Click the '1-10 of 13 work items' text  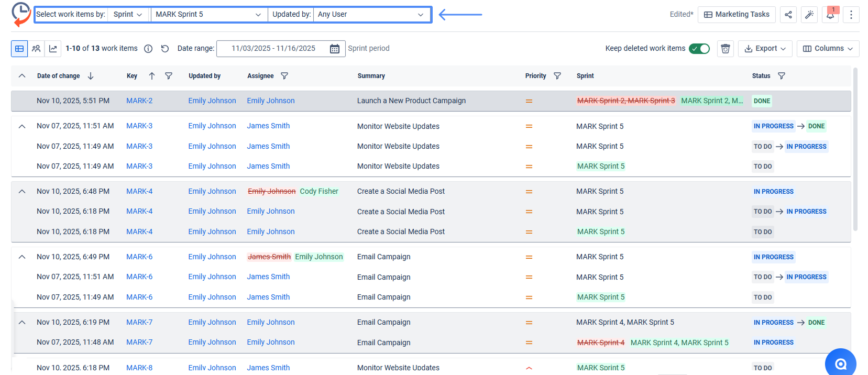102,49
